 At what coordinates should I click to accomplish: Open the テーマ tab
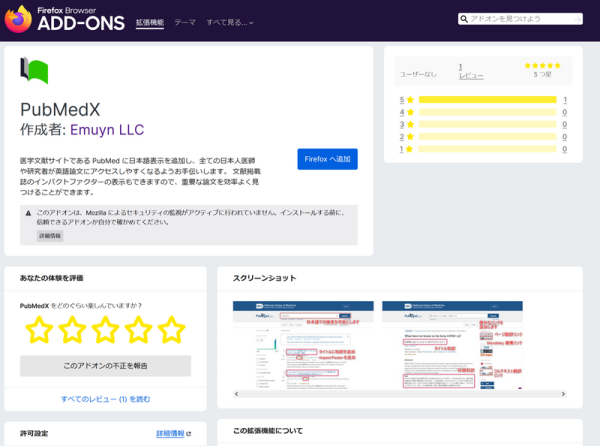(x=185, y=23)
